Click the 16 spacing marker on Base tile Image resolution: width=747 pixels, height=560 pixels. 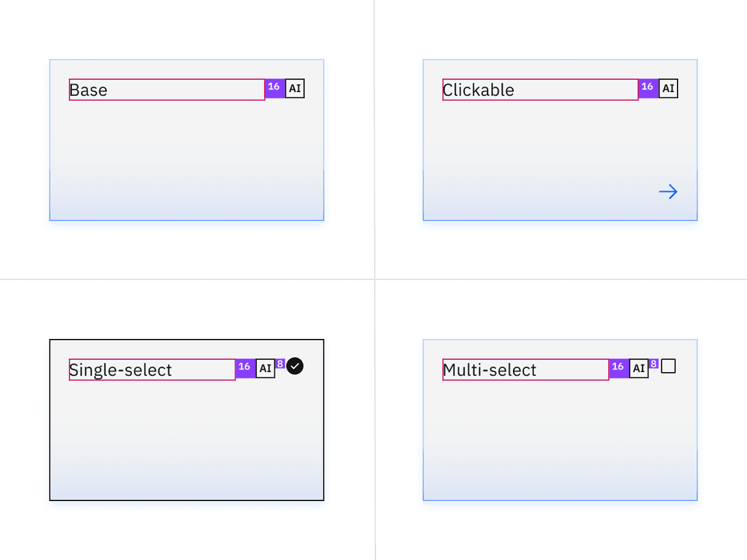pos(275,89)
